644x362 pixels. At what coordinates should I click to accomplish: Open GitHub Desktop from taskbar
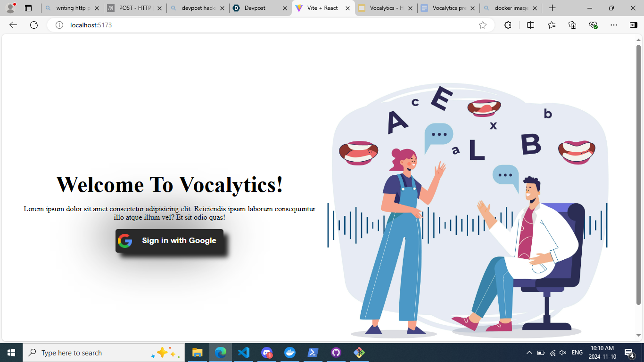336,353
